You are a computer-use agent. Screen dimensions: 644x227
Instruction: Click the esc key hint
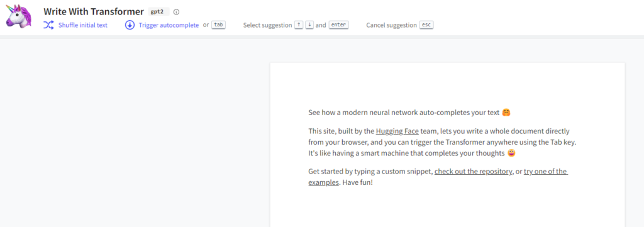pyautogui.click(x=427, y=25)
